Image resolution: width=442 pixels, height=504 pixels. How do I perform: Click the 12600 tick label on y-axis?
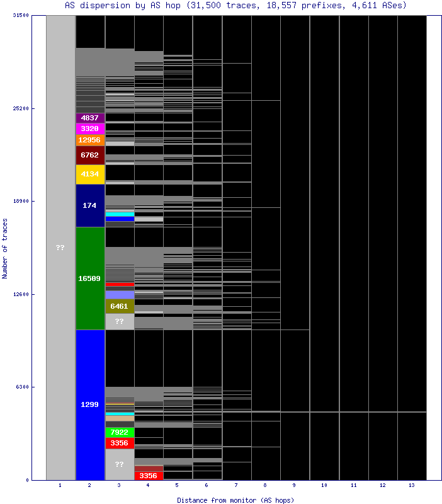point(21,294)
